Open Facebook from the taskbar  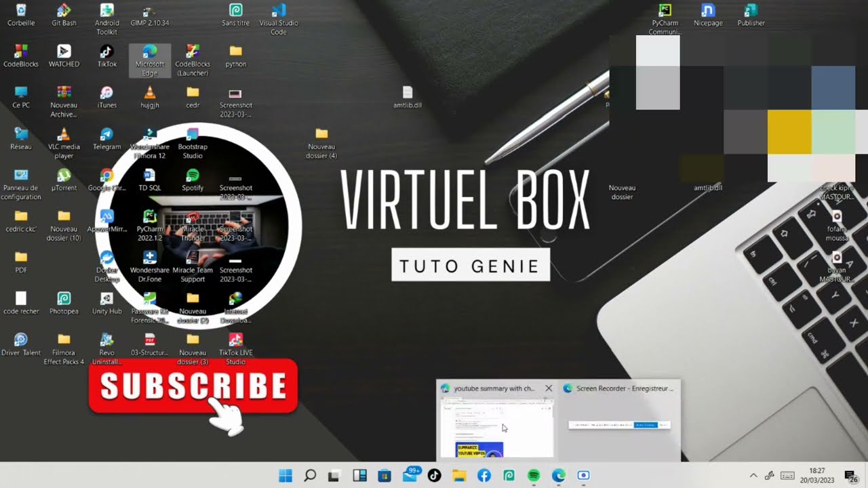[x=484, y=476]
